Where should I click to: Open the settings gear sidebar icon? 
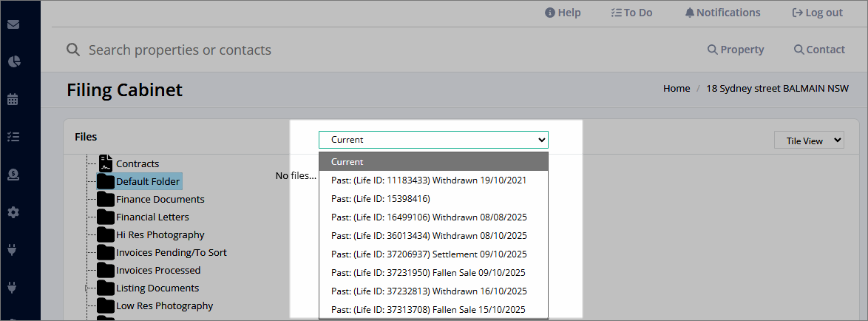pos(13,212)
